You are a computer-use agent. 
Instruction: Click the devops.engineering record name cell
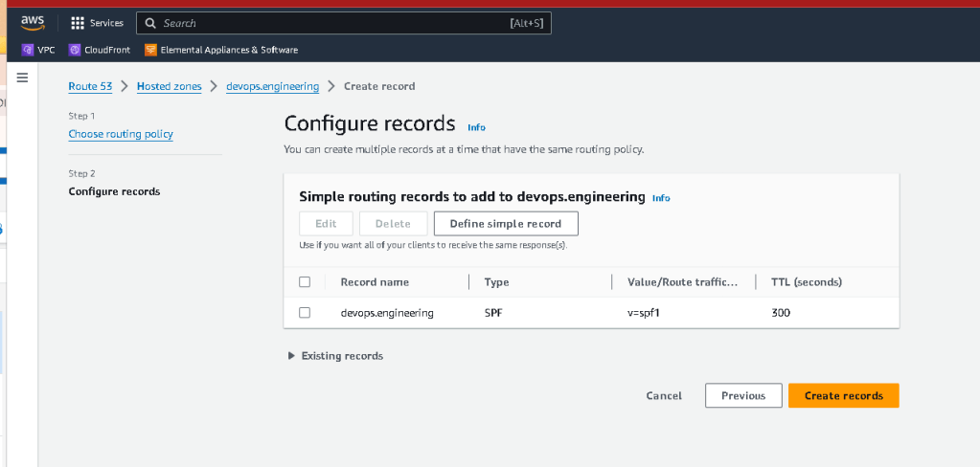tap(387, 313)
